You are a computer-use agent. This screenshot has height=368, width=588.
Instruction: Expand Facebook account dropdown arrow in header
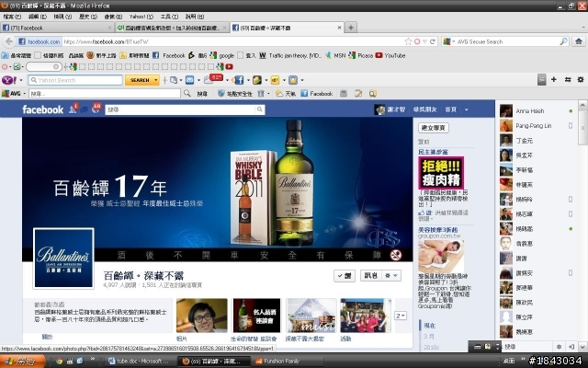point(467,109)
